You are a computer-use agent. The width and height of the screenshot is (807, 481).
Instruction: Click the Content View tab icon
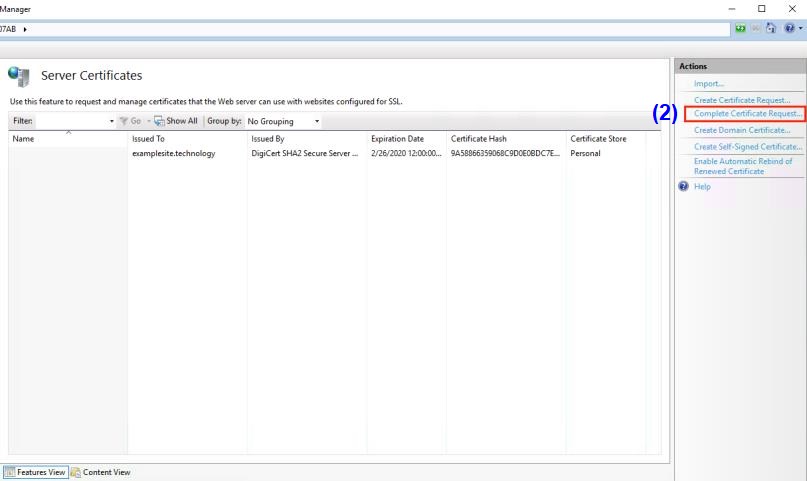(x=76, y=472)
